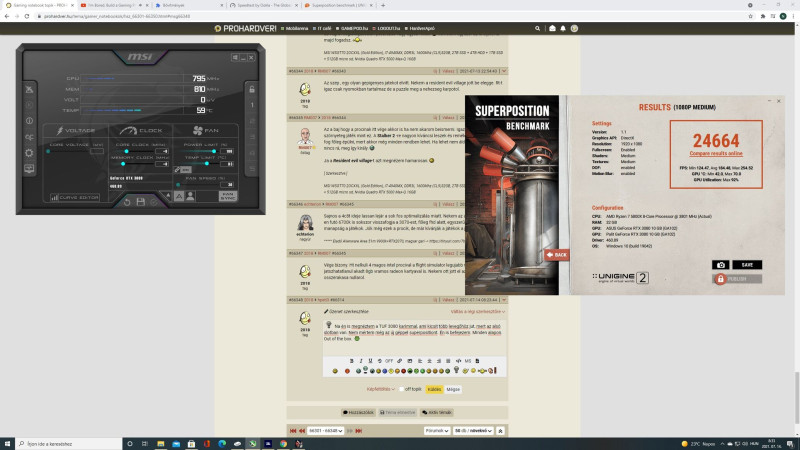Screen dimensions: 800x450
Task: Click the browser address bar
Action: pos(388,16)
